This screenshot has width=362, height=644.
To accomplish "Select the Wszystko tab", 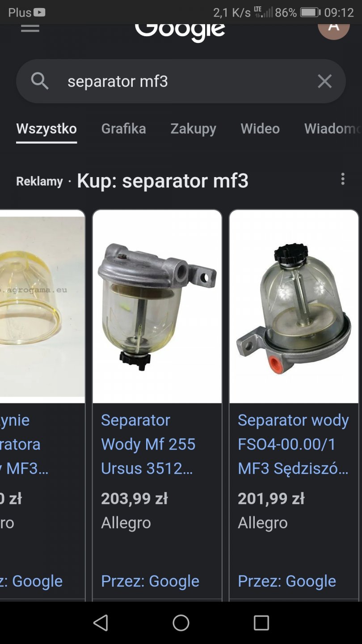I will [x=46, y=129].
